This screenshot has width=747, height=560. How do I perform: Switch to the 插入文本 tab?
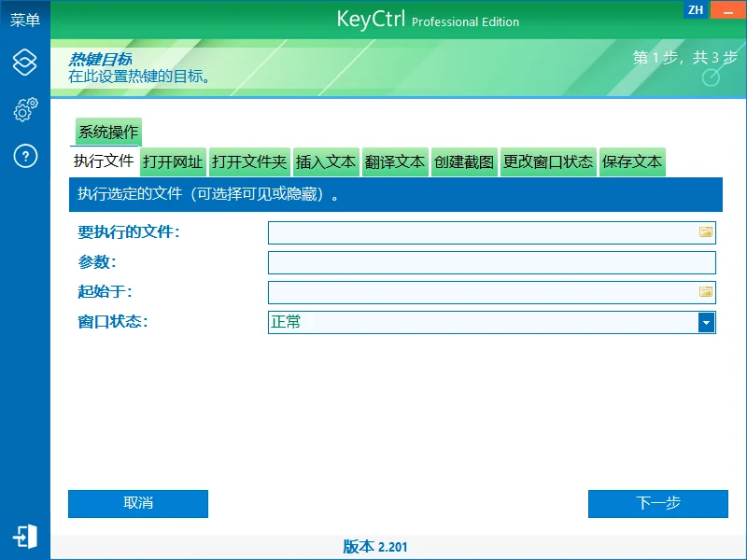(326, 161)
